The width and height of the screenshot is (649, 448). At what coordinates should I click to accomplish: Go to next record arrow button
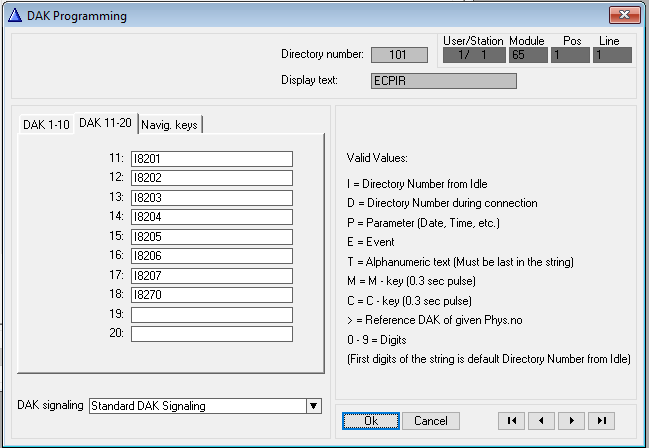pyautogui.click(x=571, y=421)
